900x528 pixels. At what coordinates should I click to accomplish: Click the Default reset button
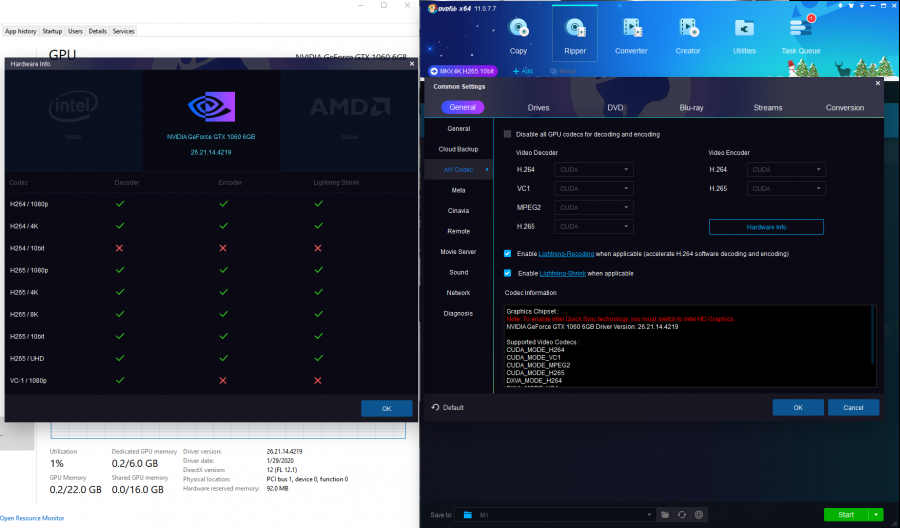tap(448, 407)
